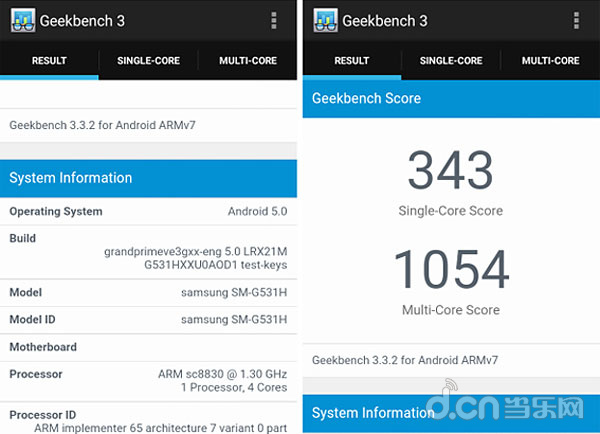This screenshot has height=434, width=600.
Task: Tap the Geekbench 3 title in right screen
Action: point(385,21)
